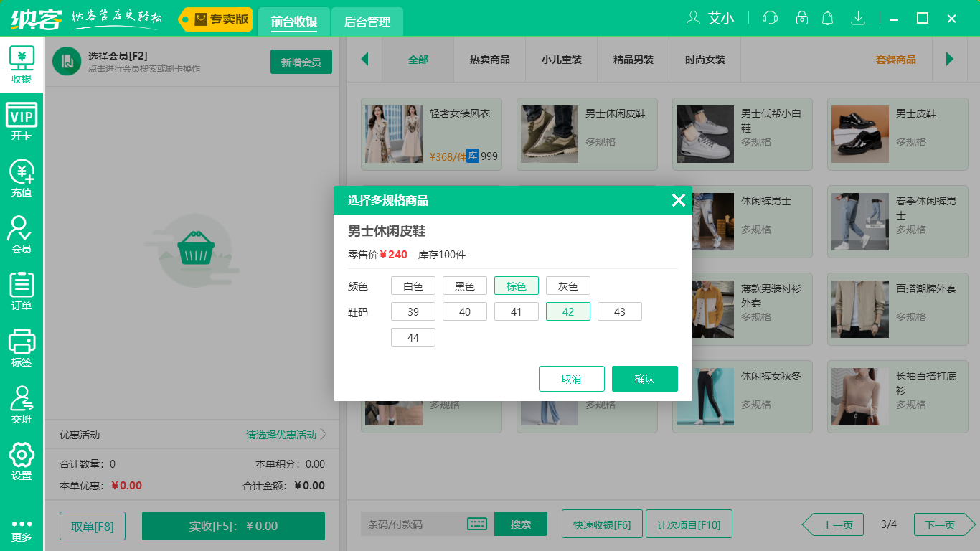Open the 交班 shift handover sidebar icon
Image resolution: width=980 pixels, height=551 pixels.
(22, 405)
